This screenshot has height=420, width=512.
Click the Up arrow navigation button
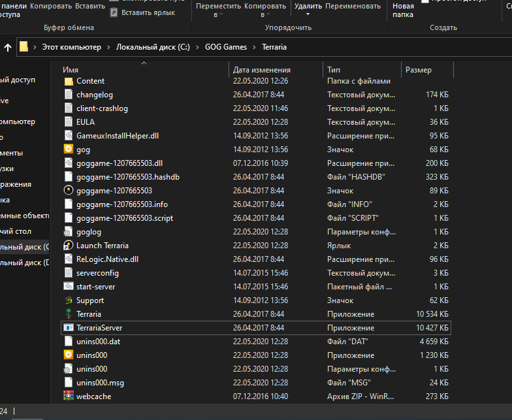(8, 48)
